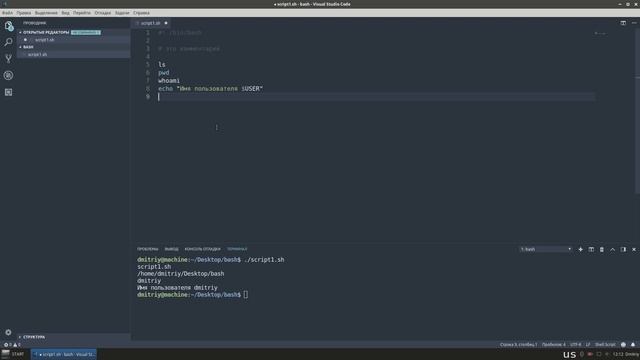The height and width of the screenshot is (360, 640).
Task: Maximize the panel with up chevron
Action: tap(612, 249)
